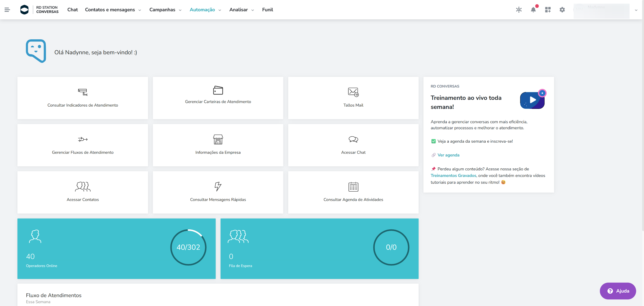Open the Funil menu item
Image resolution: width=644 pixels, height=306 pixels.
[x=267, y=10]
